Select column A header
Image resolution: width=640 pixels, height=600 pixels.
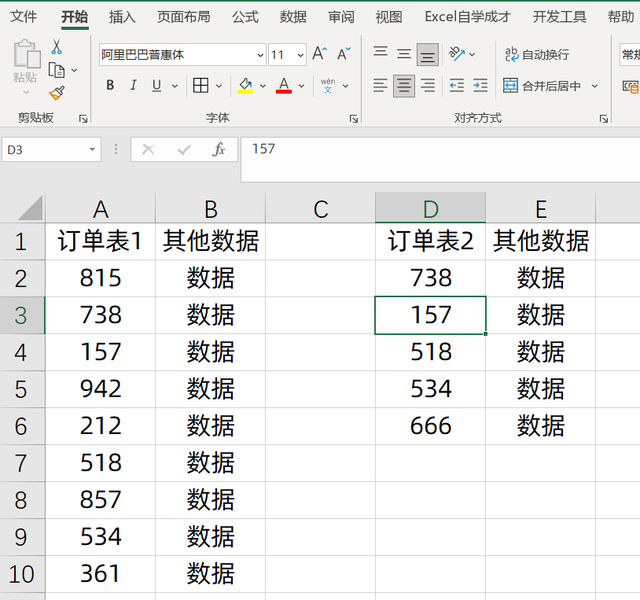pyautogui.click(x=100, y=209)
